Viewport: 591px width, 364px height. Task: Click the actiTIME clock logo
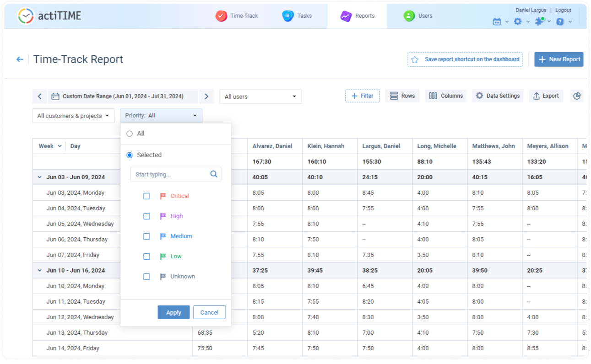click(x=26, y=16)
